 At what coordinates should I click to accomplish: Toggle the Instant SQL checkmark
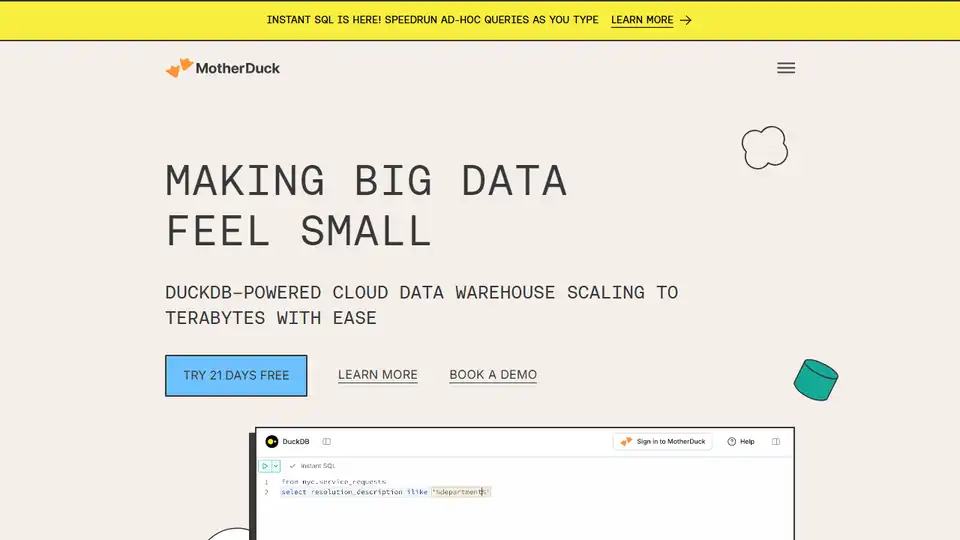[x=293, y=466]
